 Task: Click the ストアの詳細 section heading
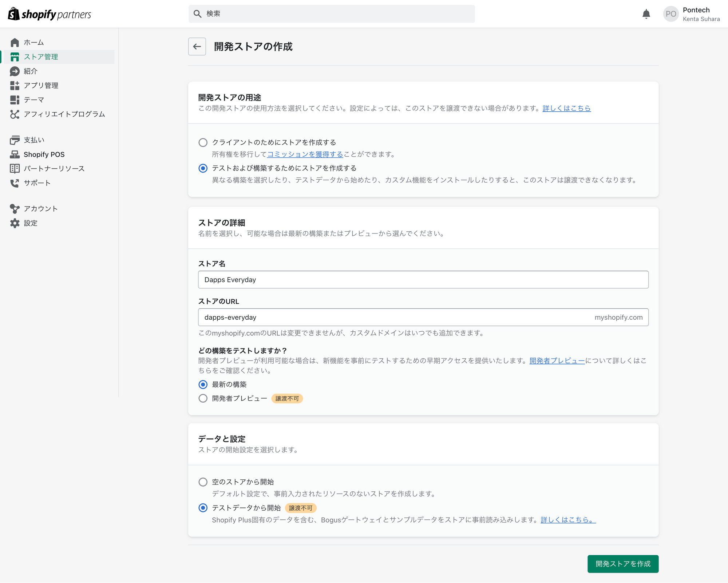point(222,223)
